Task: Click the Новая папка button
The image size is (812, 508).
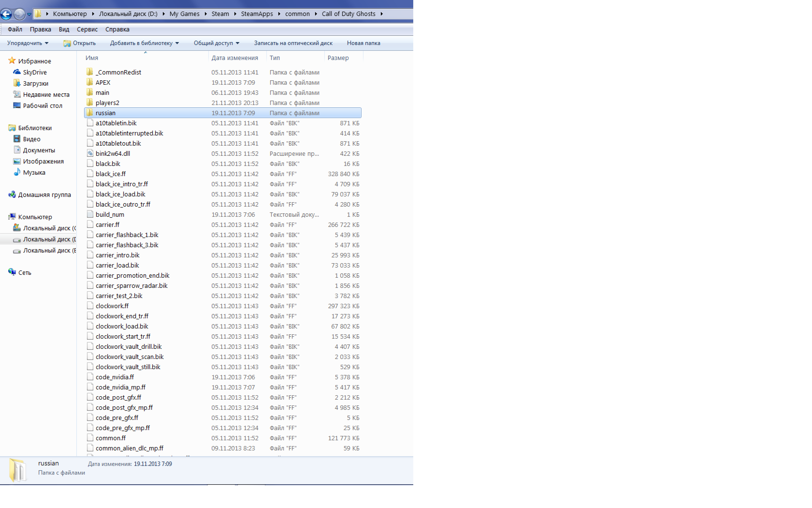Action: tap(363, 43)
